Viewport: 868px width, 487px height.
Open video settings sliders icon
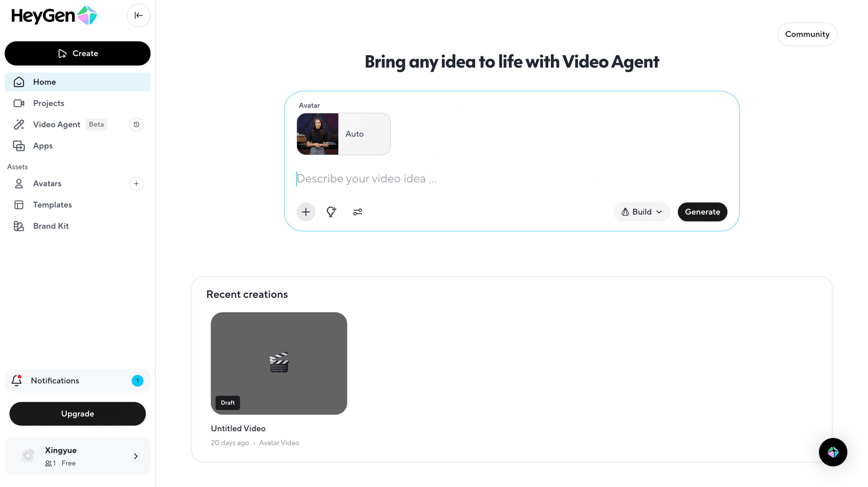point(357,212)
